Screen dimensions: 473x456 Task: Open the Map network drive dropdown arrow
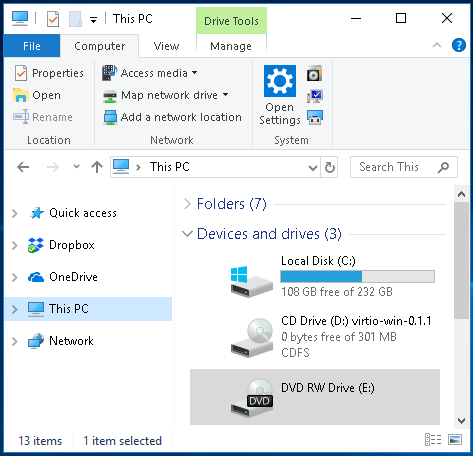[226, 95]
